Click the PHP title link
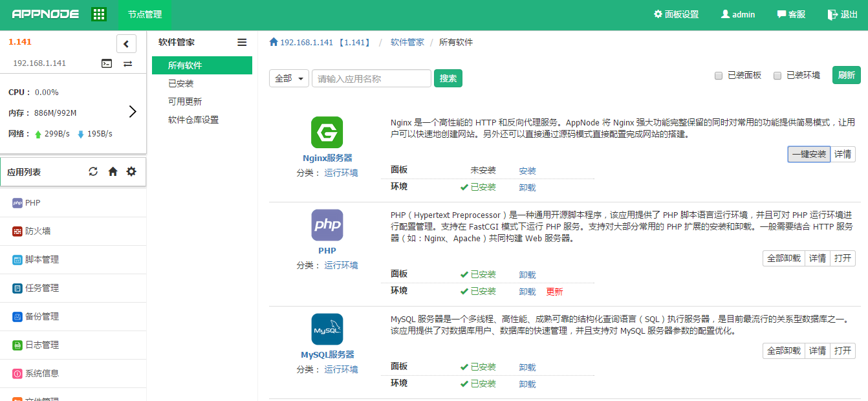Image resolution: width=868 pixels, height=401 pixels. 327,250
